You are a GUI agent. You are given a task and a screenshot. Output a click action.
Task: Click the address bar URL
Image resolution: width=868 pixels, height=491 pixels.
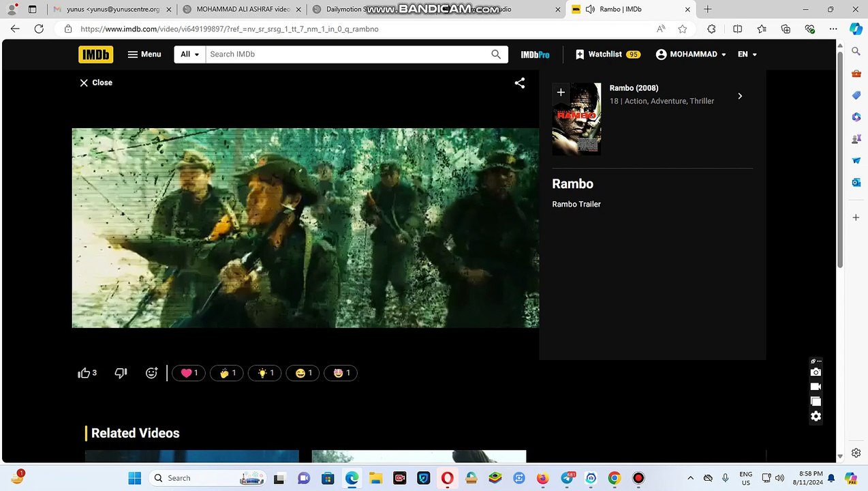[230, 29]
